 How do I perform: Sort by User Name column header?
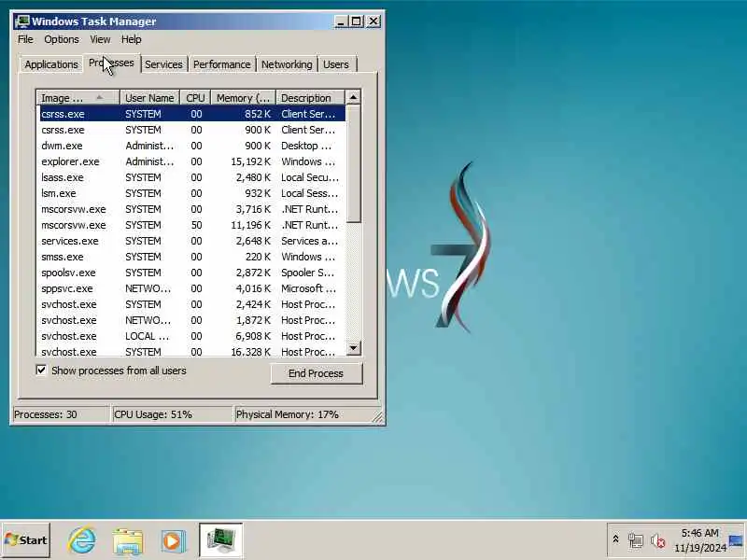pyautogui.click(x=149, y=98)
